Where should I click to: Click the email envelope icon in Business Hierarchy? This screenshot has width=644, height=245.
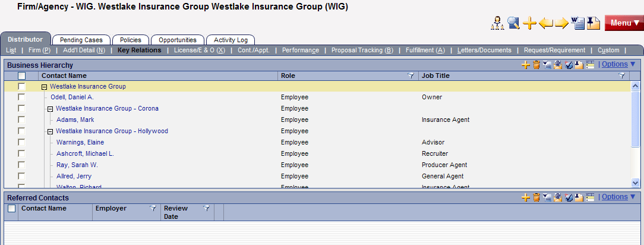pyautogui.click(x=557, y=65)
